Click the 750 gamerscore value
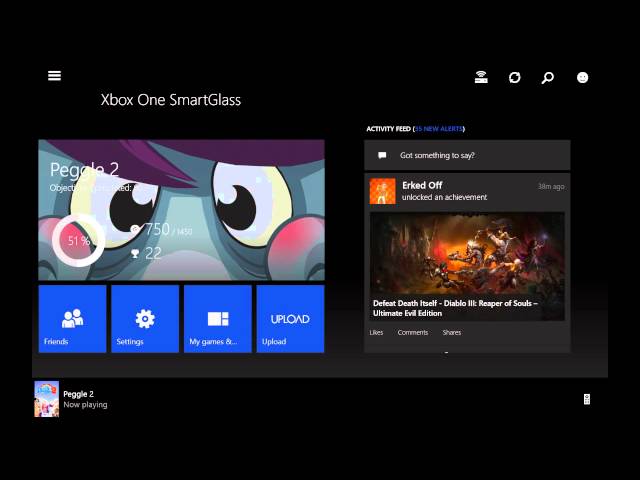 [157, 229]
